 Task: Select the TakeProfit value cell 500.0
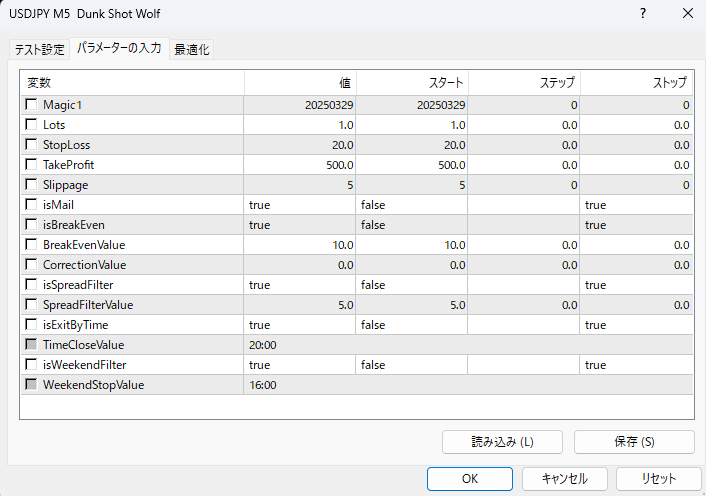(x=300, y=165)
